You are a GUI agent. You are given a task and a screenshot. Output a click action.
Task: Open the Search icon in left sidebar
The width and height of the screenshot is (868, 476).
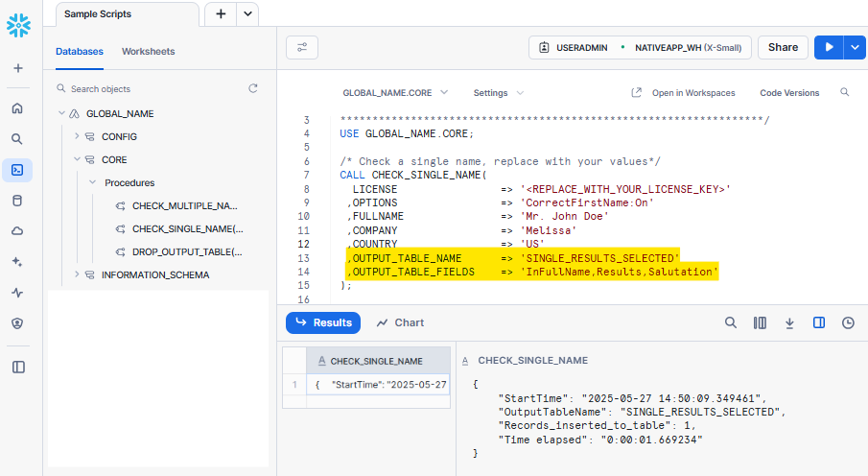coord(17,139)
